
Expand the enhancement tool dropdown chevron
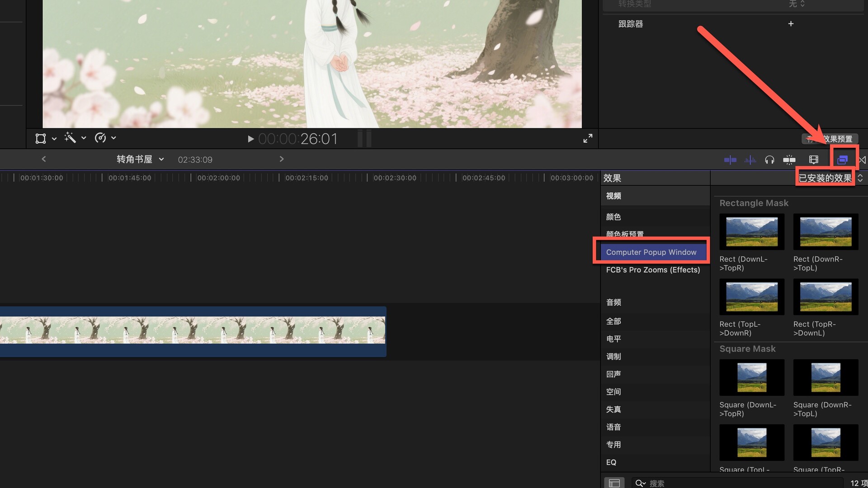click(x=84, y=138)
